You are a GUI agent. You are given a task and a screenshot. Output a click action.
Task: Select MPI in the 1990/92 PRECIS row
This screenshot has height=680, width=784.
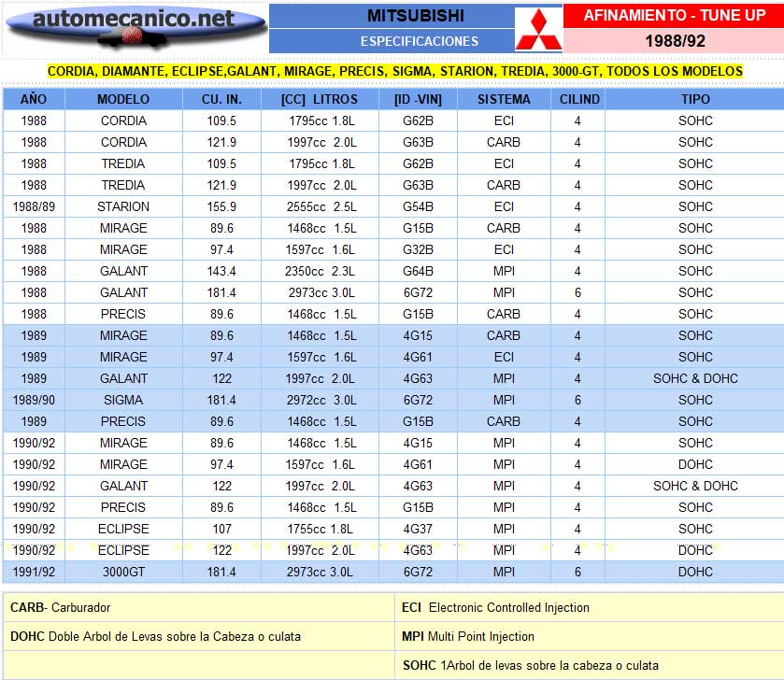click(504, 507)
